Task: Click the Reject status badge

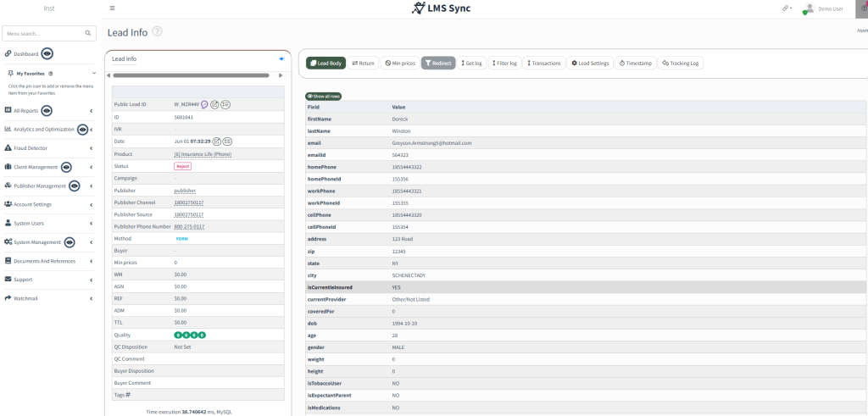Action: [183, 166]
